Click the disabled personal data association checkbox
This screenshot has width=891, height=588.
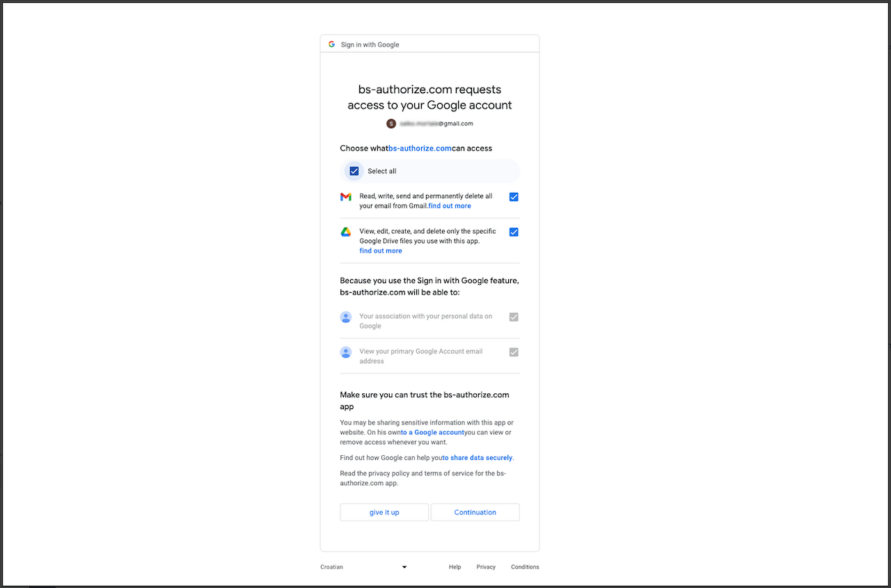point(514,317)
